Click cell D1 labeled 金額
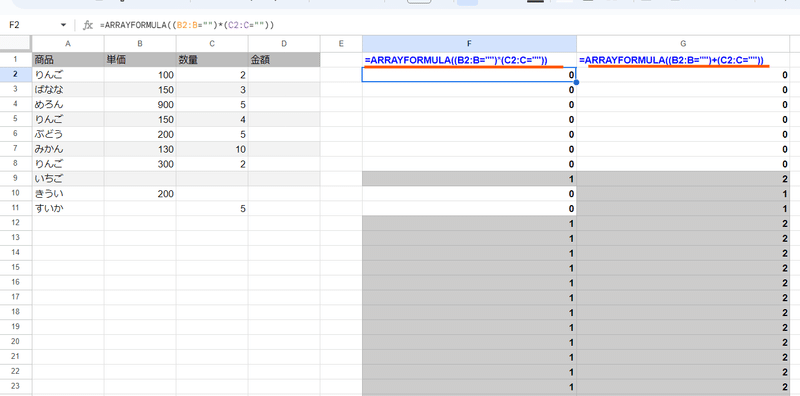800x396 pixels. tap(284, 60)
